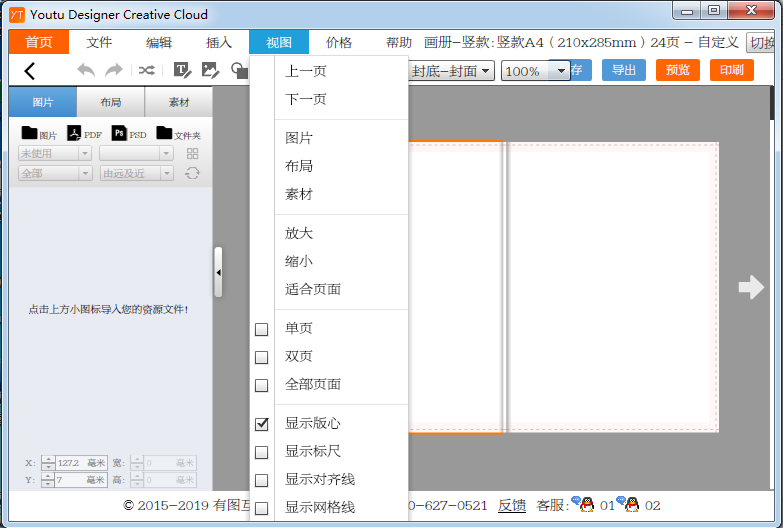Go to next spread arrow
This screenshot has height=528, width=783.
click(x=751, y=287)
